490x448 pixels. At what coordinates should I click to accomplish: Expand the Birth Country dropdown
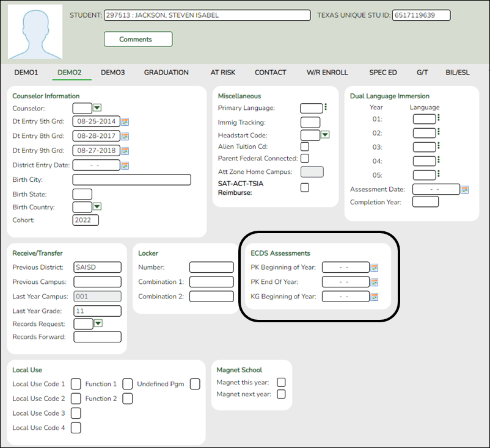[97, 208]
